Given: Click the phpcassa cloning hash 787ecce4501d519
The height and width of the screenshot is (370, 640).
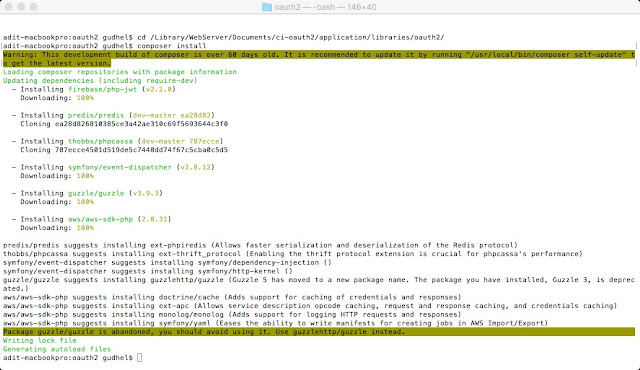Looking at the screenshot, I should coord(141,150).
